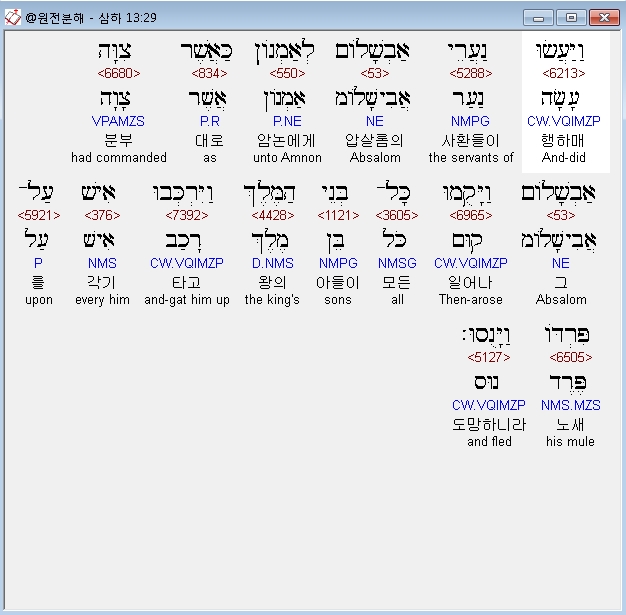Click parsing code NMPG above 'sons'

(338, 263)
